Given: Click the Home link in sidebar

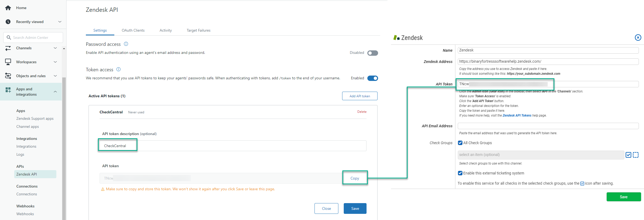Looking at the screenshot, I should coord(21,8).
